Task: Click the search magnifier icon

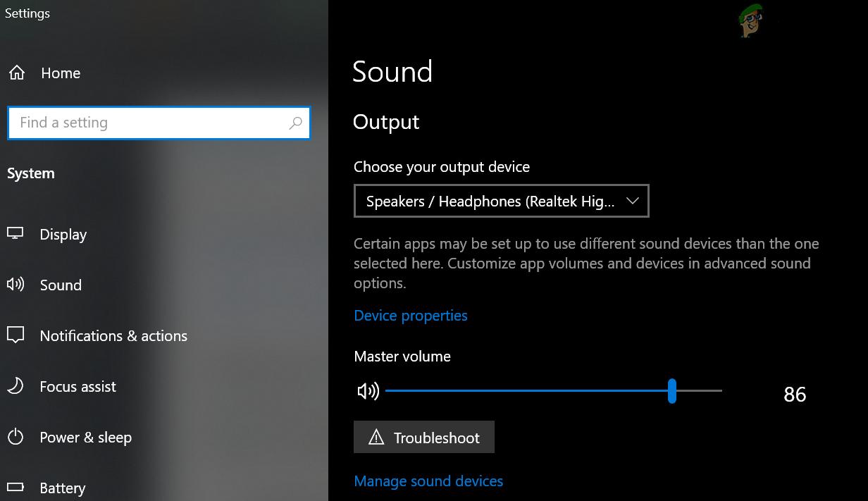Action: point(295,123)
